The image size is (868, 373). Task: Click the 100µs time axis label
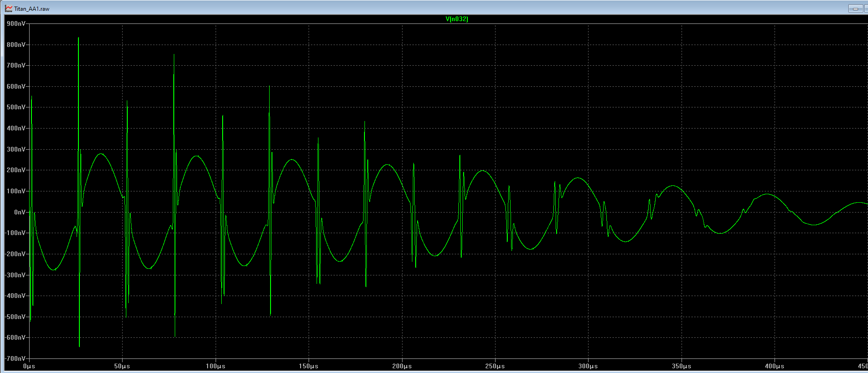pyautogui.click(x=216, y=366)
